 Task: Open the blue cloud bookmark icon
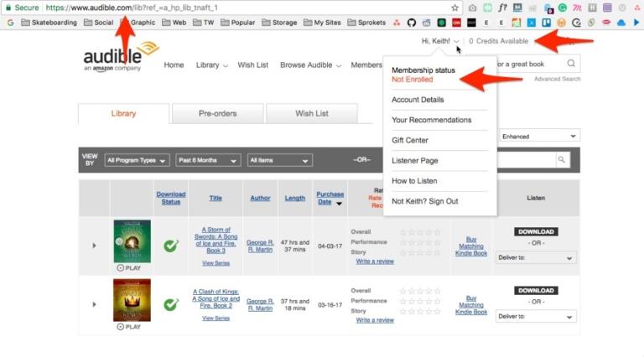pos(621,23)
